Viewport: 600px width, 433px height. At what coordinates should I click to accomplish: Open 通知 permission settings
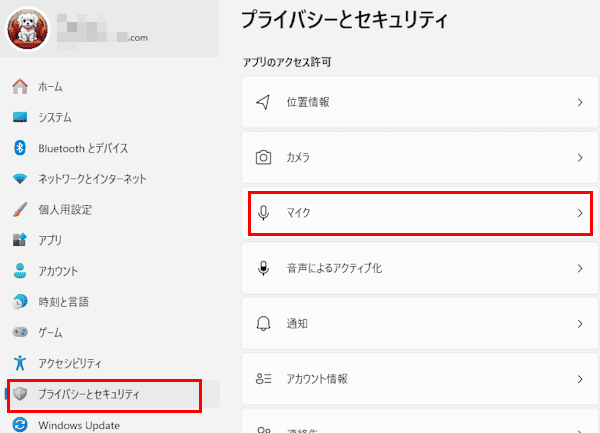pos(420,324)
